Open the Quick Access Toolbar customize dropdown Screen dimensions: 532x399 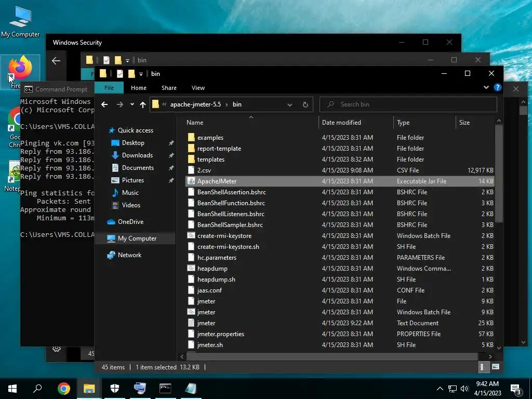141,74
